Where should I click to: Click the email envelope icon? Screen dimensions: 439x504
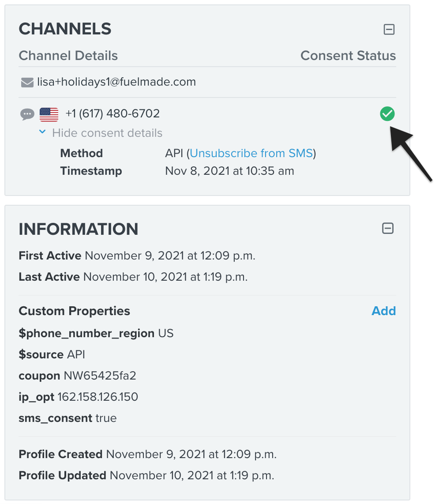(x=27, y=83)
